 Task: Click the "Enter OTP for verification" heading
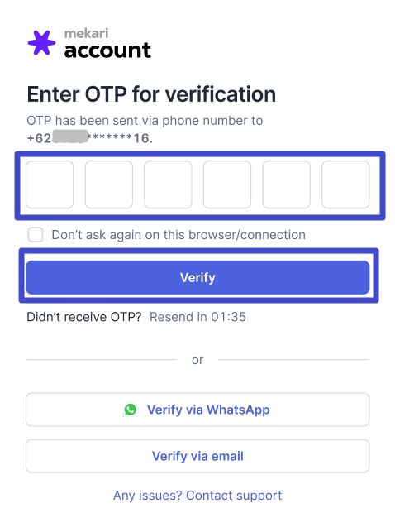(x=151, y=94)
